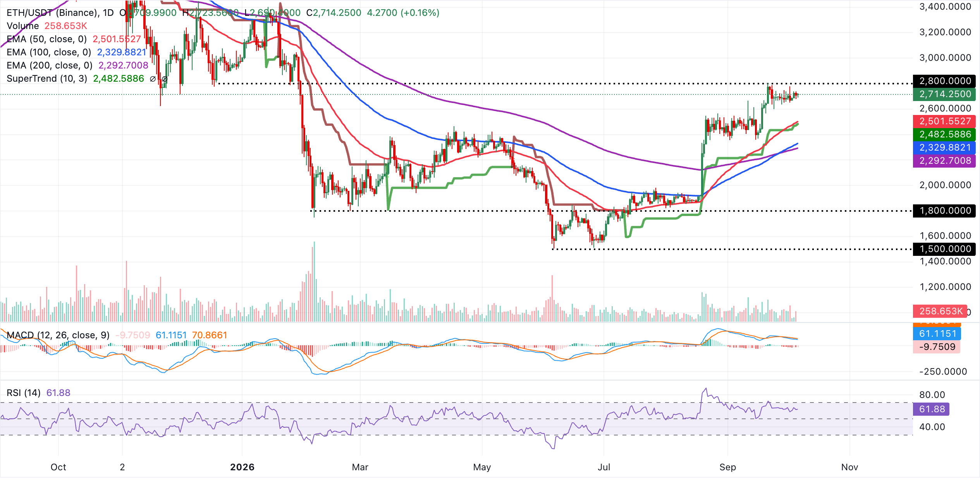Click the Jul label on time axis
The width and height of the screenshot is (980, 485).
(x=604, y=467)
